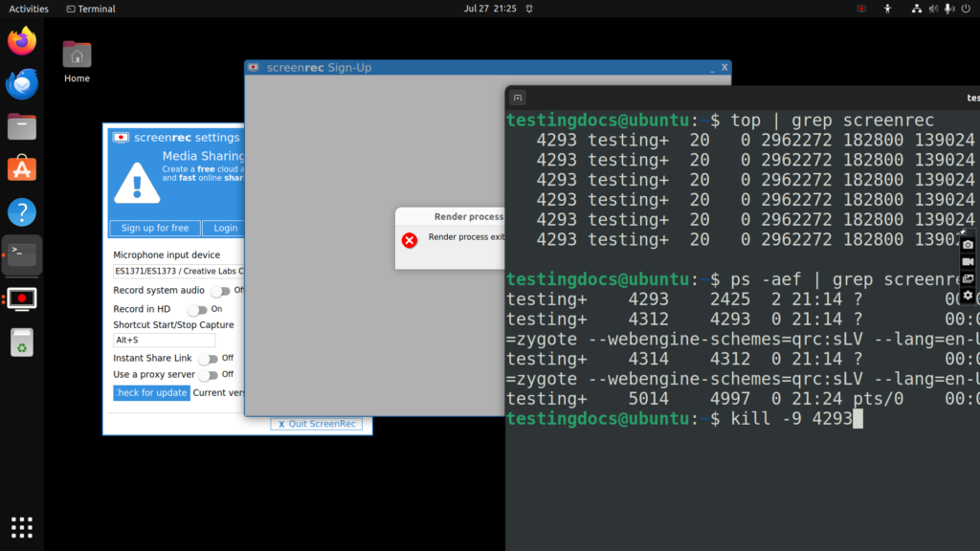The width and height of the screenshot is (980, 551).
Task: Start recording with the video camera icon
Action: [x=968, y=261]
